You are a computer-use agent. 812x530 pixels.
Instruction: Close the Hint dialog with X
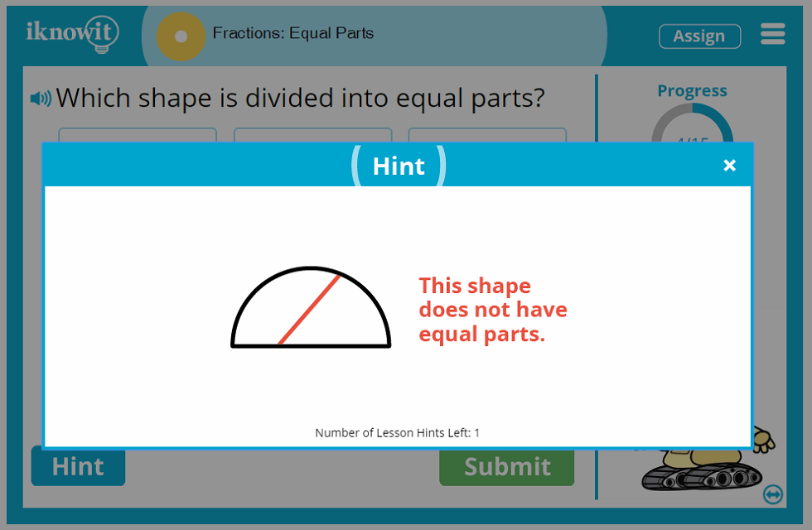[729, 166]
